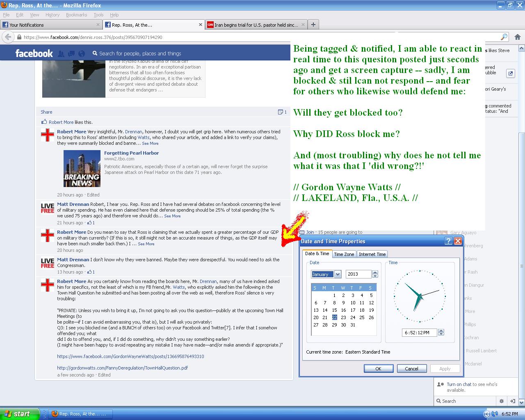Click chat sidebar collapse icon
The height and width of the screenshot is (420, 525).
tap(512, 401)
